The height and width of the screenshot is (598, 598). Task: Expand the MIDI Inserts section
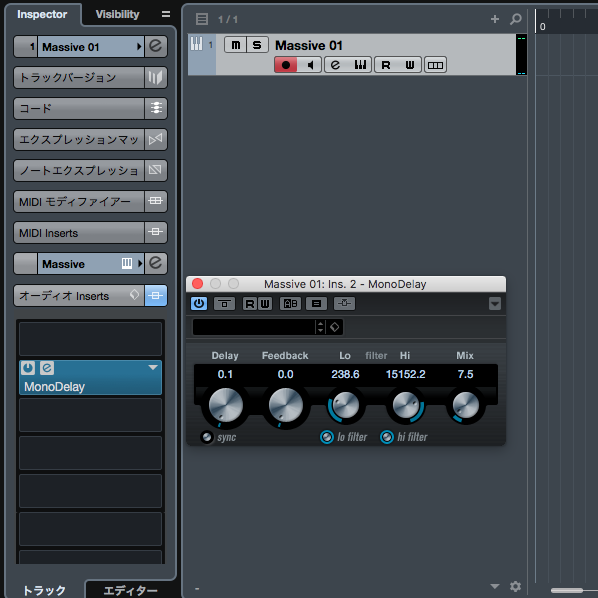tap(79, 232)
